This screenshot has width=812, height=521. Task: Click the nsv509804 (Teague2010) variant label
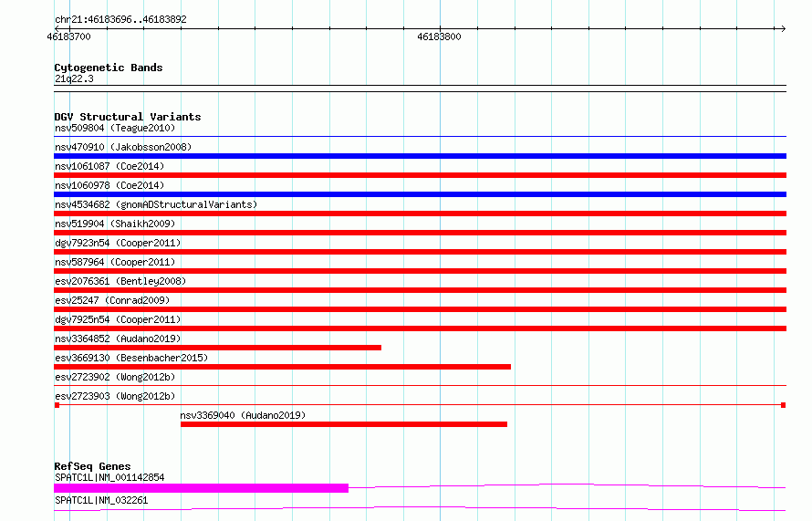(x=115, y=128)
